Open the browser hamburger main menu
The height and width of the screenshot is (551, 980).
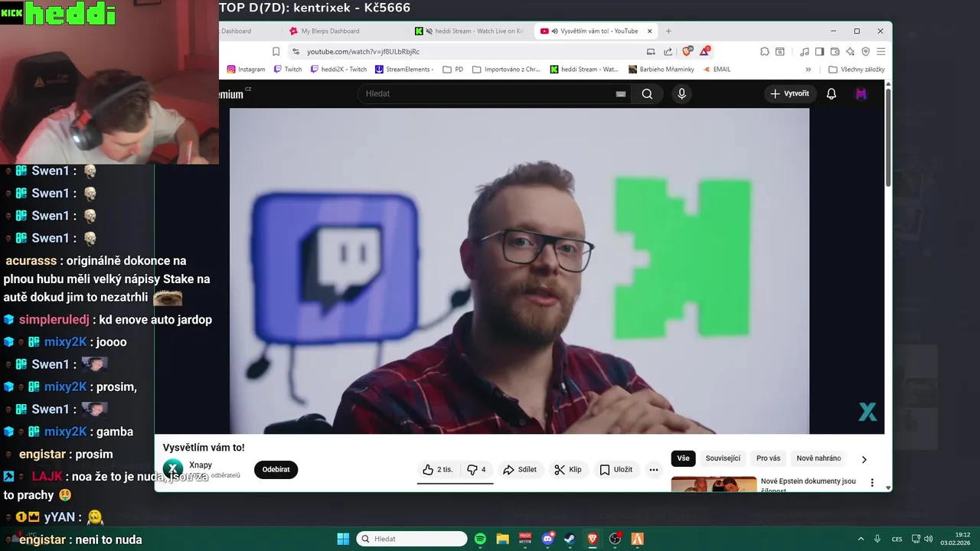880,51
